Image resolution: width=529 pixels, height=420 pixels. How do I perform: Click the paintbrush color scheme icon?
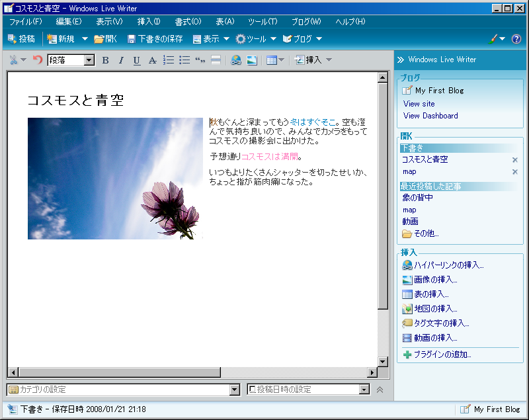click(493, 39)
